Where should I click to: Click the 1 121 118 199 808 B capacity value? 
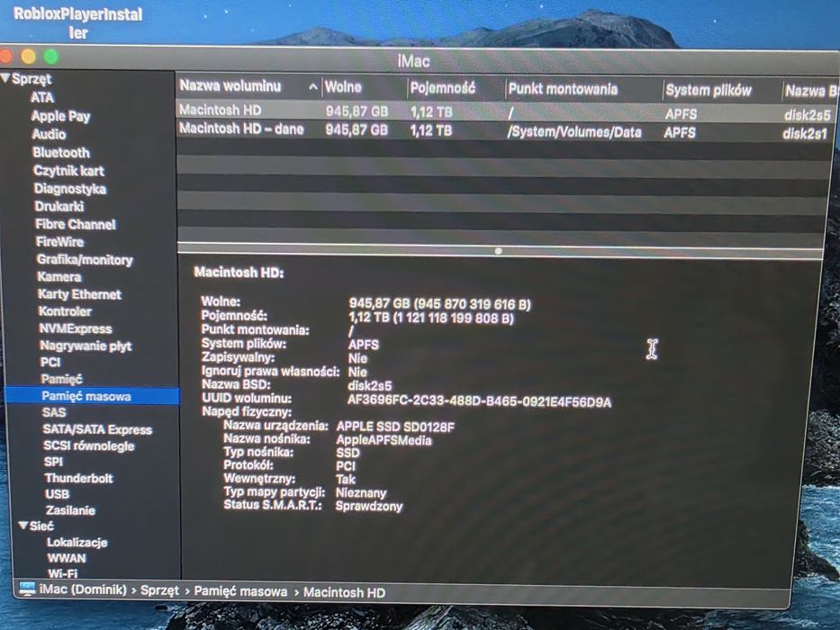(x=453, y=319)
